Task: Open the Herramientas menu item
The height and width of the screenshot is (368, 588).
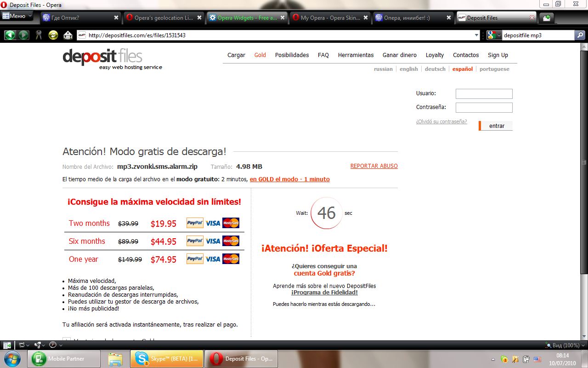Action: (x=356, y=55)
